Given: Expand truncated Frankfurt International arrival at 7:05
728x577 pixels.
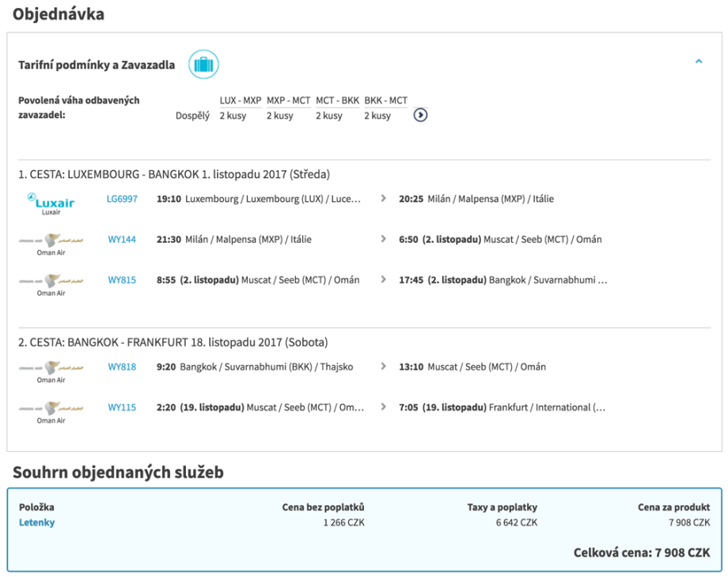Looking at the screenshot, I should pos(547,408).
